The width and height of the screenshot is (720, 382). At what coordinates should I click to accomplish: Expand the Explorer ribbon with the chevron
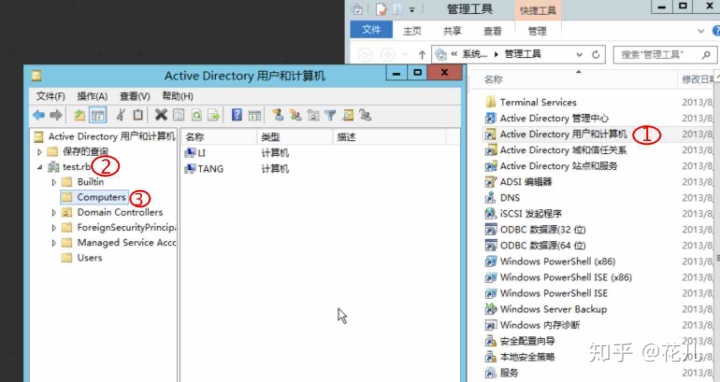(x=701, y=31)
